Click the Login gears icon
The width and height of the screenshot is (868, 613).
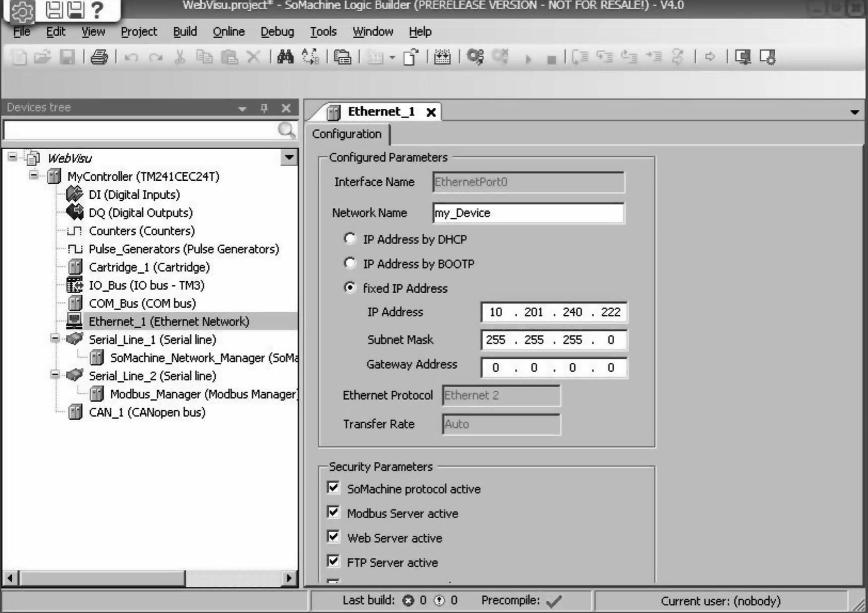click(x=475, y=57)
